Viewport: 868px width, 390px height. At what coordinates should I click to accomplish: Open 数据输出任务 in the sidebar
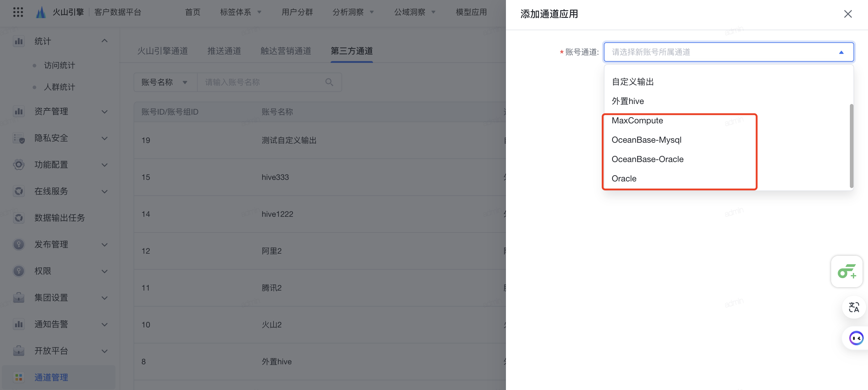tap(59, 218)
